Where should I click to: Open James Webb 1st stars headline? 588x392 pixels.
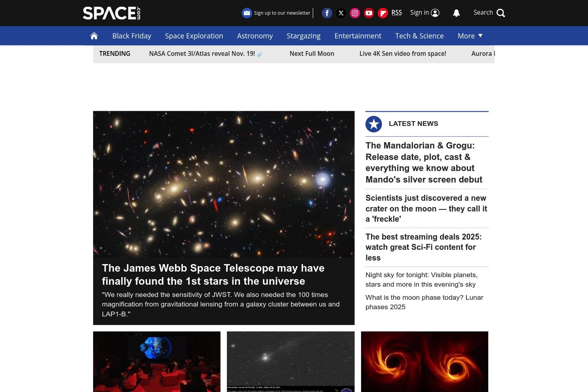click(x=213, y=274)
